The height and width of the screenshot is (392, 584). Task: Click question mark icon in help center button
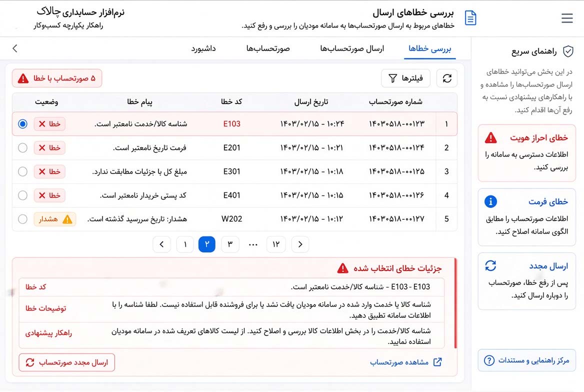click(x=489, y=360)
